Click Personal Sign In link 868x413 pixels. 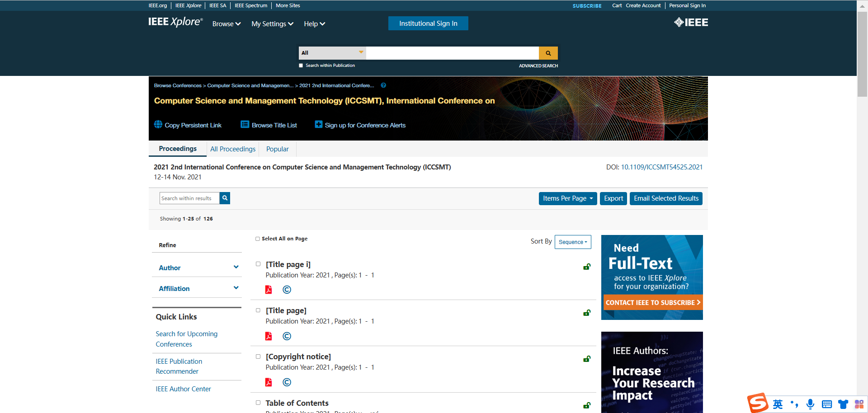click(687, 5)
